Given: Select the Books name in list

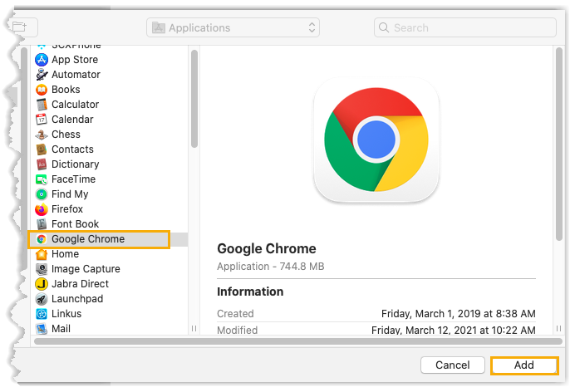Looking at the screenshot, I should pyautogui.click(x=66, y=90).
